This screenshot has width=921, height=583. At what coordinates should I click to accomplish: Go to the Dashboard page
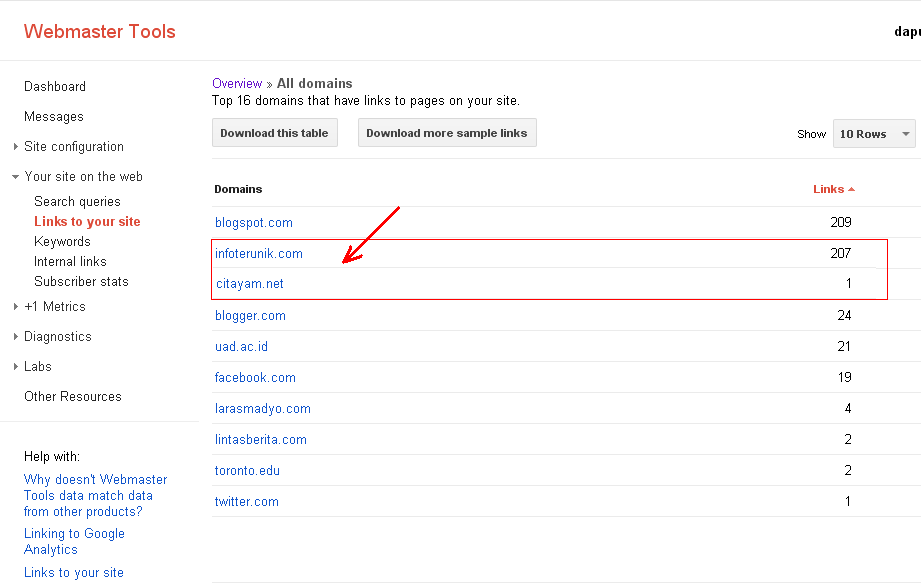click(x=55, y=86)
